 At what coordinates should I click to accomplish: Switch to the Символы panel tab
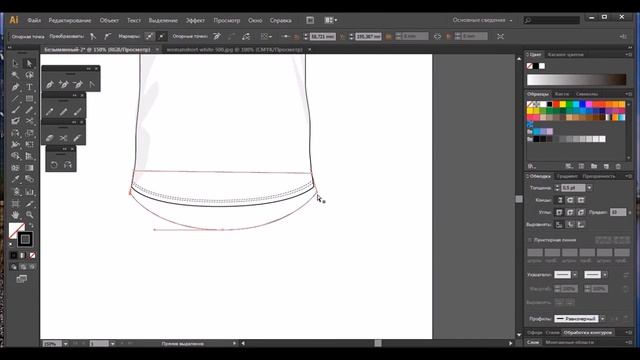point(587,94)
